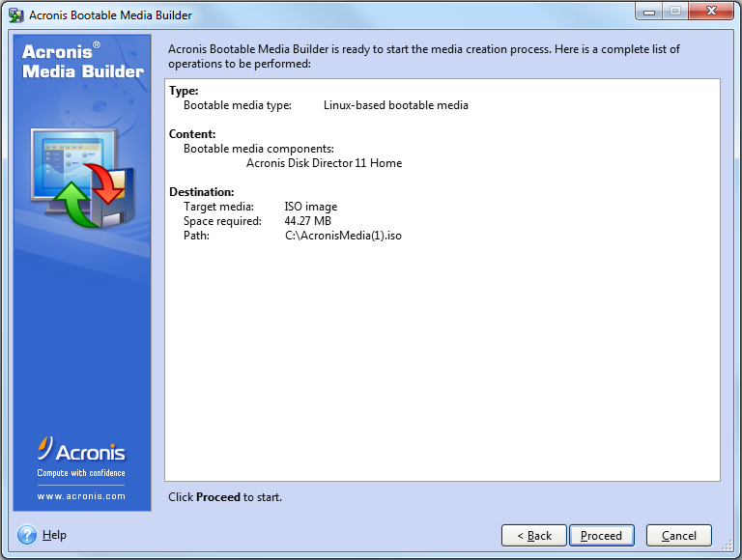Image resolution: width=742 pixels, height=560 pixels.
Task: Select the path C:\AcronisMedia(1).iso text
Action: click(x=342, y=236)
